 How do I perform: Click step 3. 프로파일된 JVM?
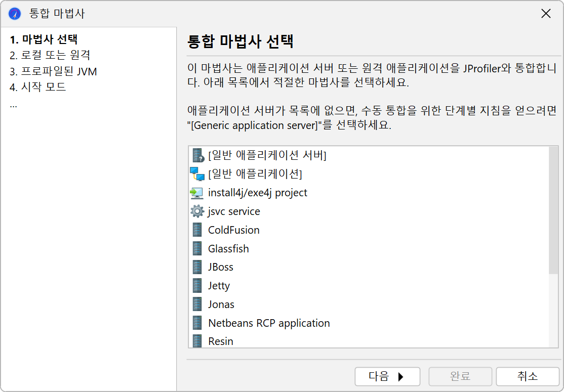[x=53, y=71]
